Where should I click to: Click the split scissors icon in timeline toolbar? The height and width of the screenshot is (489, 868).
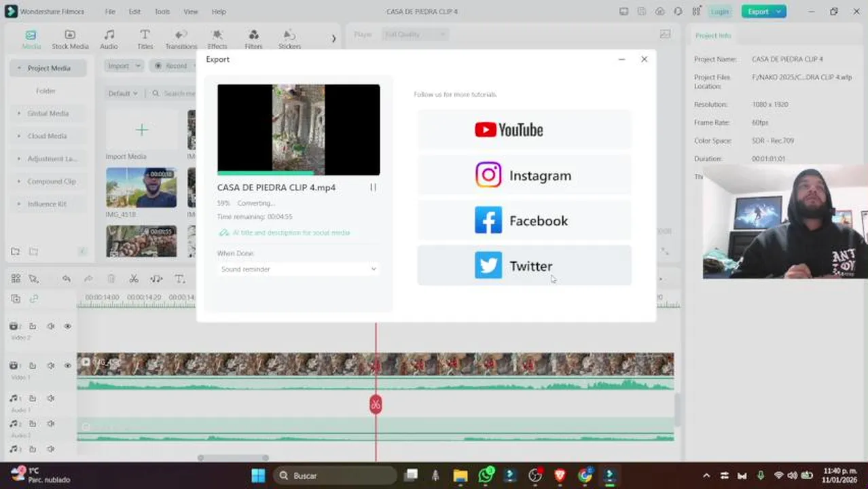click(134, 278)
